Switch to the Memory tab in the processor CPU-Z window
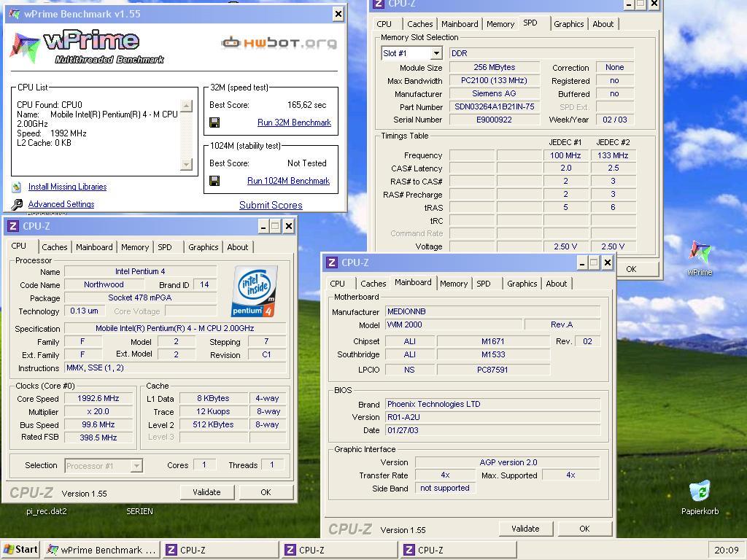 click(x=135, y=247)
